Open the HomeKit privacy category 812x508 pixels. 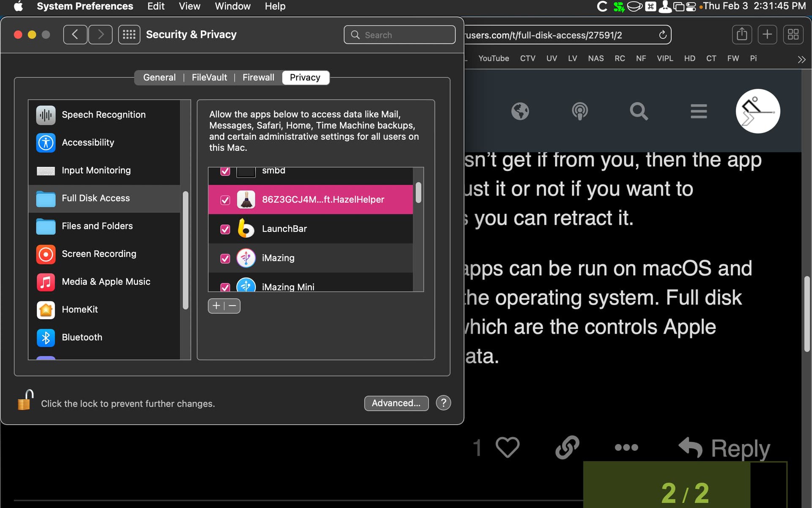click(x=104, y=310)
